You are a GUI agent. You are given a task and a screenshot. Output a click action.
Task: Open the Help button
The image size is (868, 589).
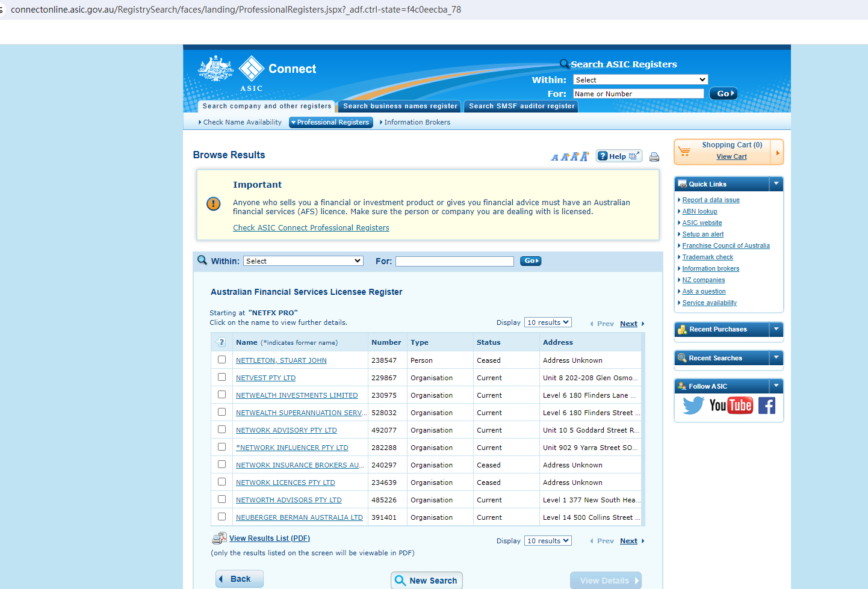(x=619, y=156)
